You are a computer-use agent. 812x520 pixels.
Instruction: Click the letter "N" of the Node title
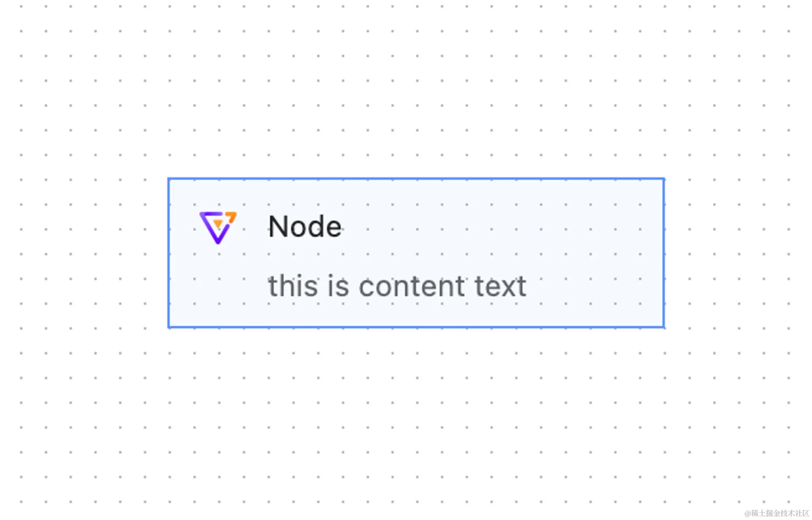pyautogui.click(x=279, y=226)
